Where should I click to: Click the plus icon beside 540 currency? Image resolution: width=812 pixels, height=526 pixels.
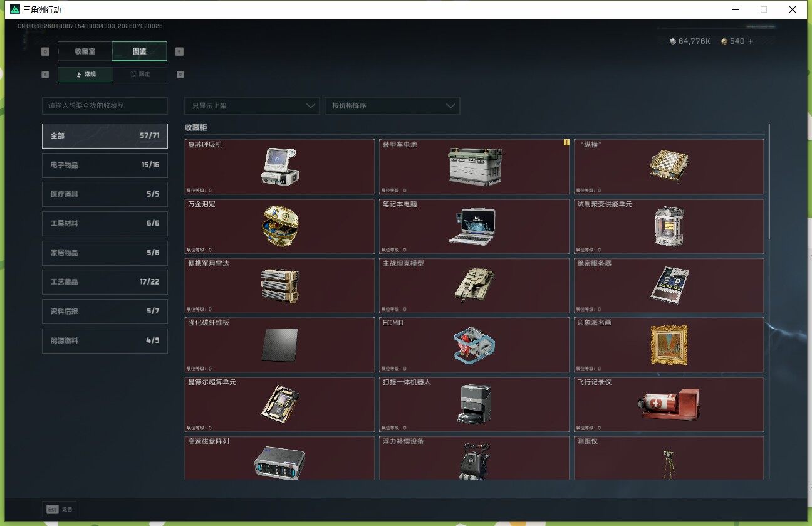(x=751, y=41)
